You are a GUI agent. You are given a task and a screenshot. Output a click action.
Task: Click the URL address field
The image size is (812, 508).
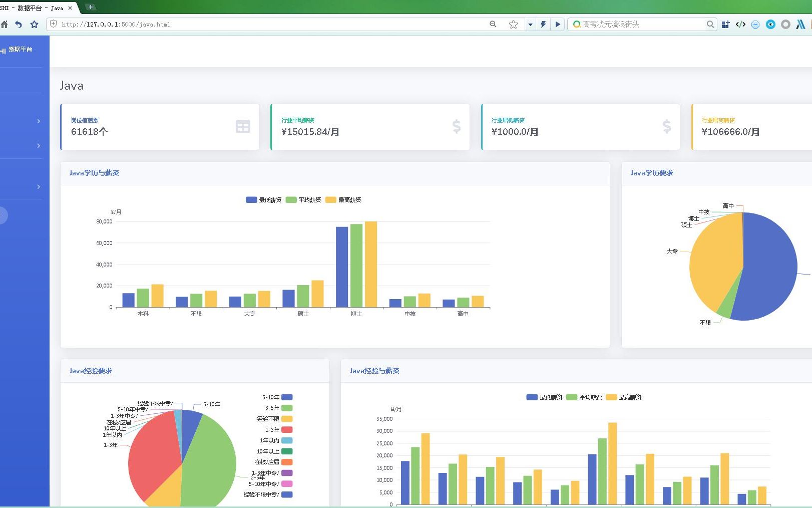pos(270,24)
